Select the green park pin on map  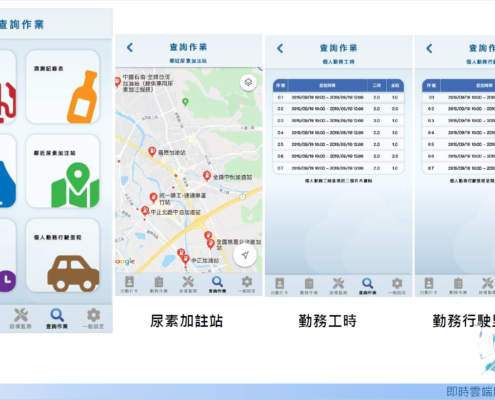(x=185, y=102)
